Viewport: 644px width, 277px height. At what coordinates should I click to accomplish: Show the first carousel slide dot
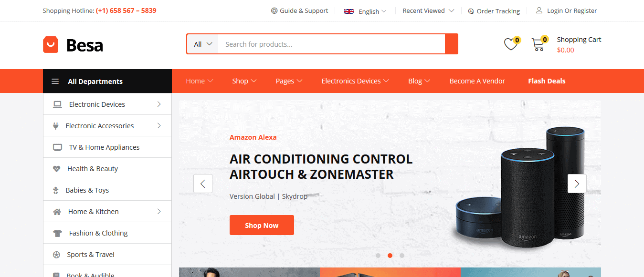pos(378,256)
